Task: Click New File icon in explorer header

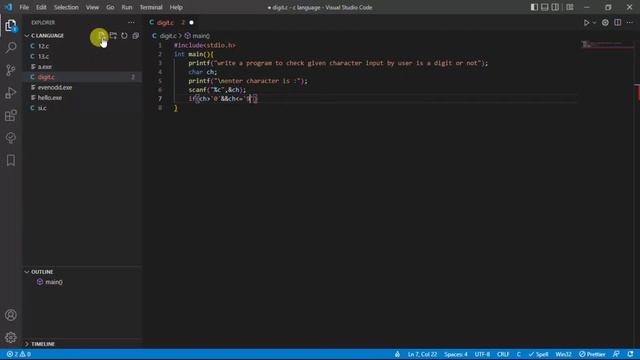Action: point(101,36)
